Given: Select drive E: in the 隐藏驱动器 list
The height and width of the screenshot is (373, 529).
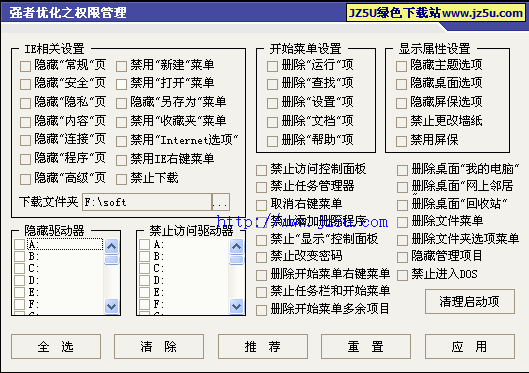Looking at the screenshot, I should pos(20,292).
